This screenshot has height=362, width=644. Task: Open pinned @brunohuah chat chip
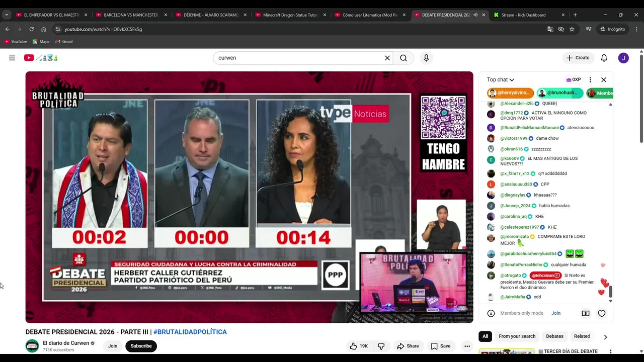pos(559,93)
